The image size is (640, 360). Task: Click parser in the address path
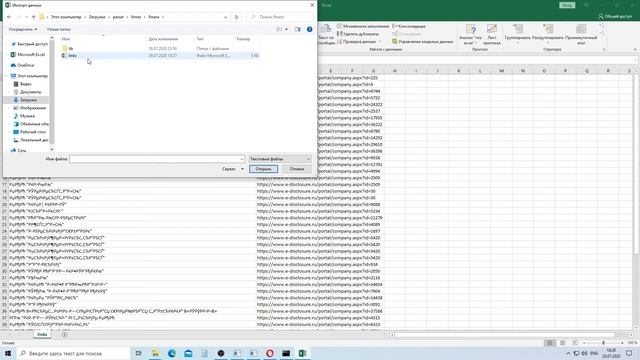(x=118, y=17)
